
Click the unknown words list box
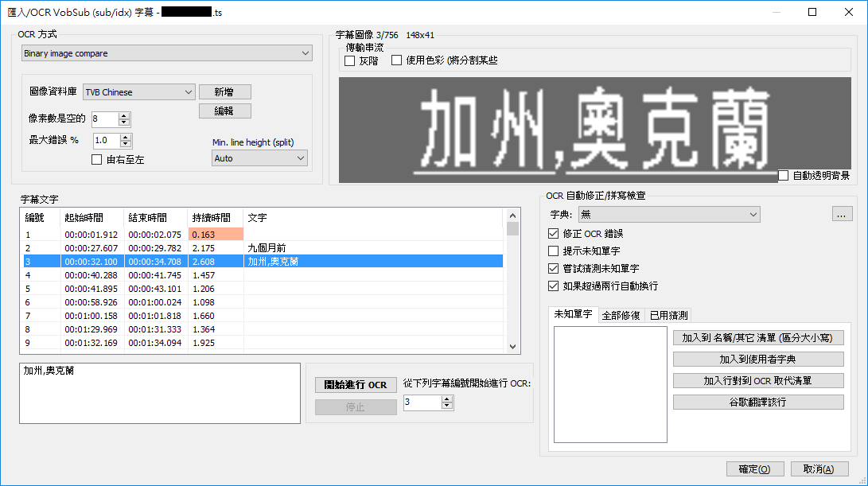click(x=610, y=385)
